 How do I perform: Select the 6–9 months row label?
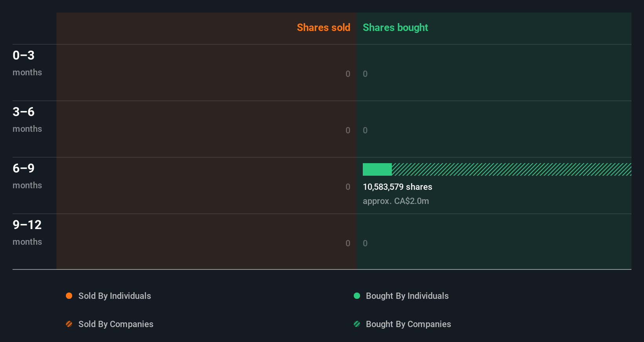pos(27,176)
